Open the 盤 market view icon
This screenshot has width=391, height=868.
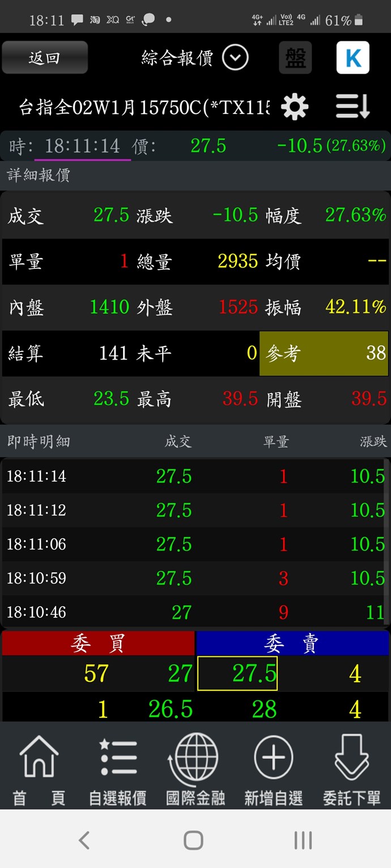pos(295,58)
